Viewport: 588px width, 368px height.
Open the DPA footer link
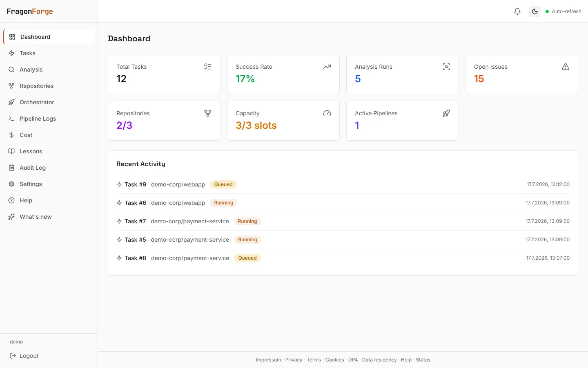coord(353,360)
